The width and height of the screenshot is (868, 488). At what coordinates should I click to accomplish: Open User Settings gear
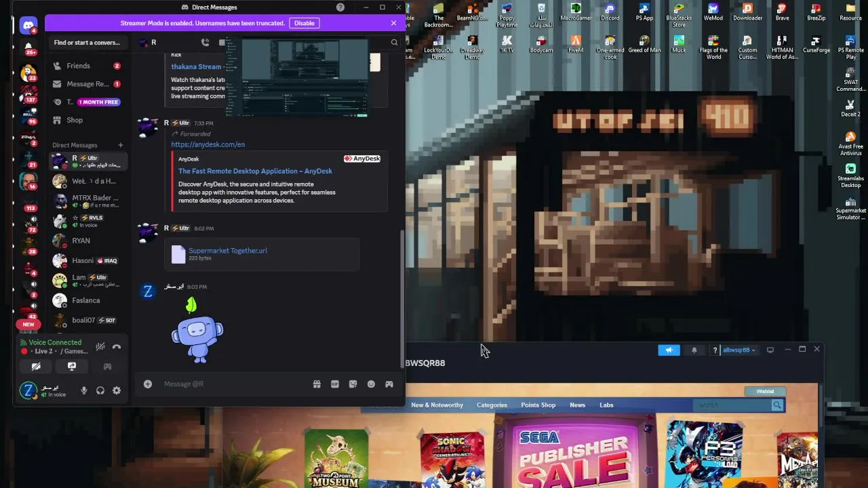[x=117, y=390]
